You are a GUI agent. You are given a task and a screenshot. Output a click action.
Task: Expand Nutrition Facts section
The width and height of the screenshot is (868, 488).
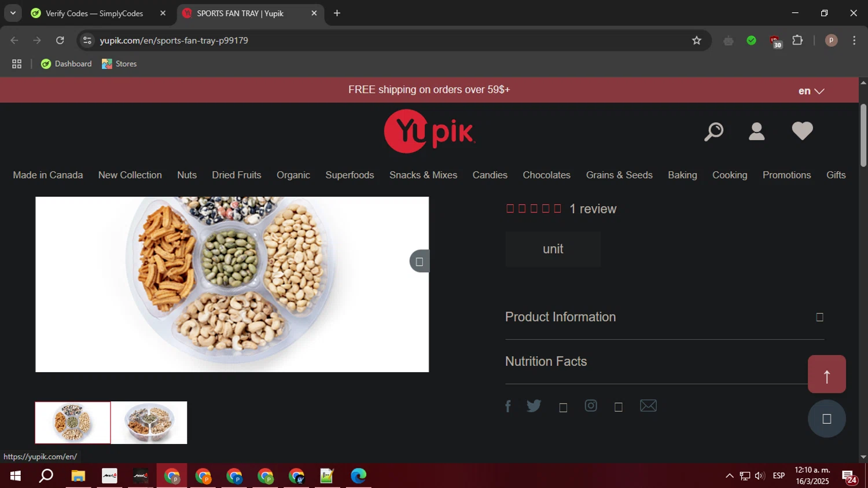[664, 362]
